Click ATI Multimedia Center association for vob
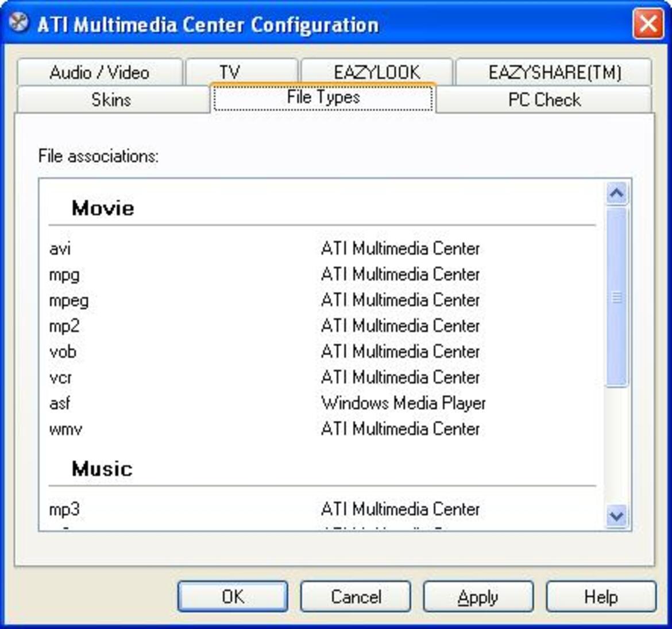The height and width of the screenshot is (629, 672). (x=400, y=352)
